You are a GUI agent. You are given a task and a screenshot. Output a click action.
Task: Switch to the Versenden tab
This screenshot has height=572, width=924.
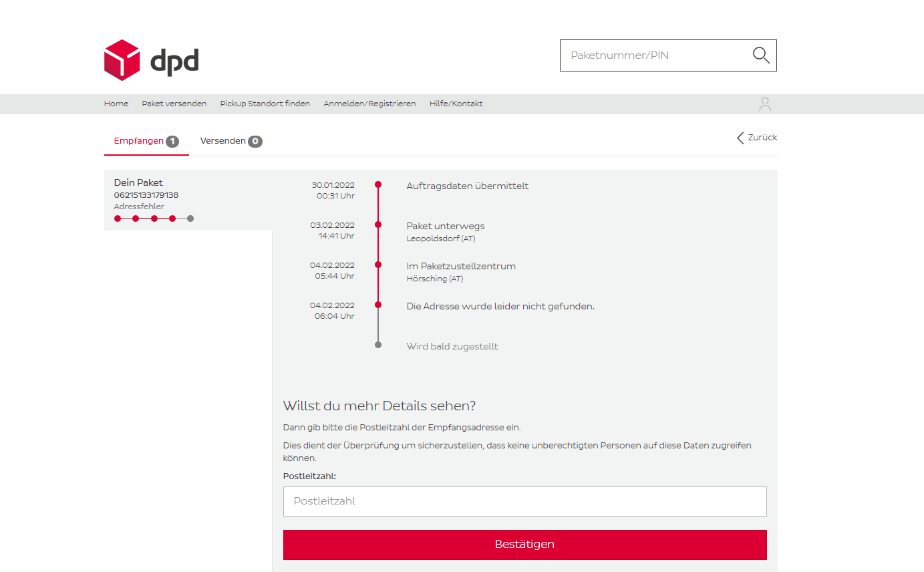(223, 141)
